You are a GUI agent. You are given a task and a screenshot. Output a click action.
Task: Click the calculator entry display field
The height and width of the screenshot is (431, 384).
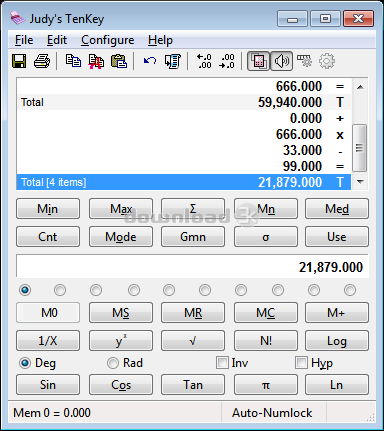192,266
